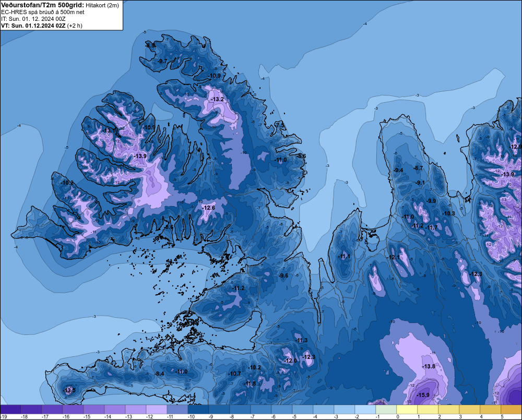Viewport: 522px width, 420px height.
Task: Click the 4 label on the color legend
Action: (x=481, y=417)
